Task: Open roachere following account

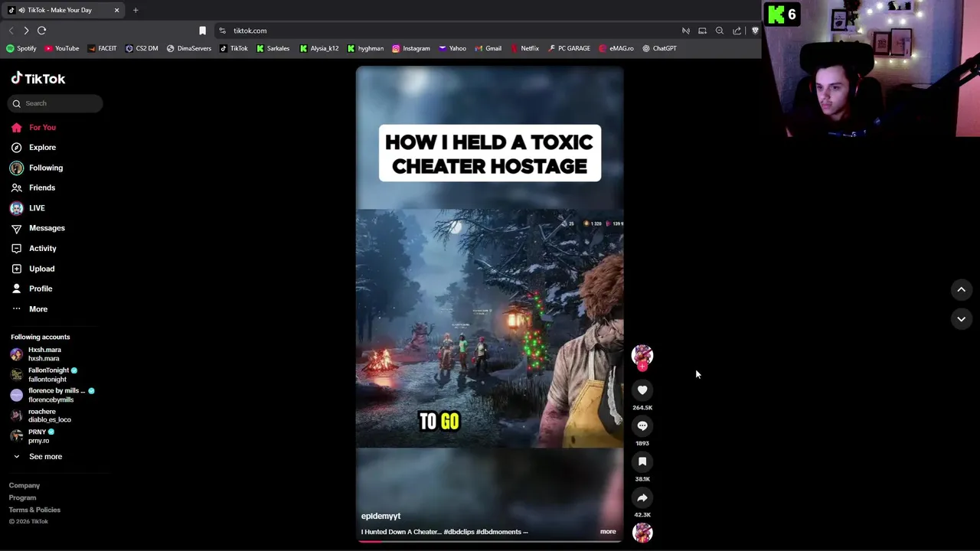Action: (x=41, y=416)
